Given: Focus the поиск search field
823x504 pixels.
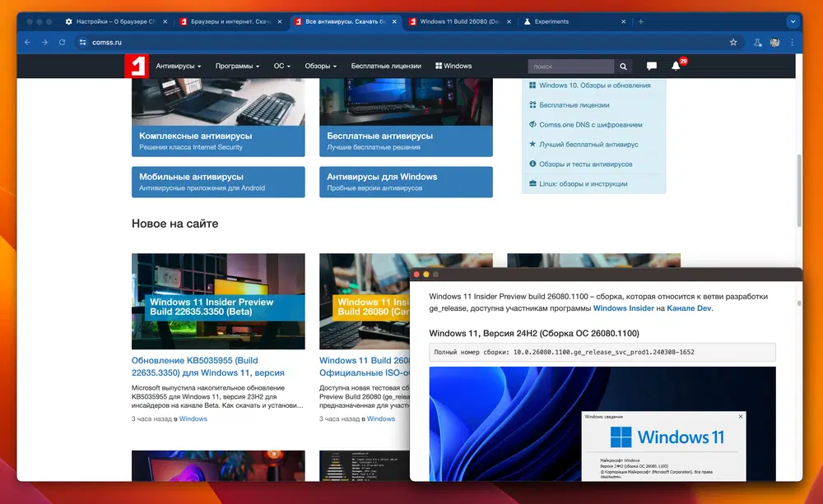Looking at the screenshot, I should (x=570, y=67).
